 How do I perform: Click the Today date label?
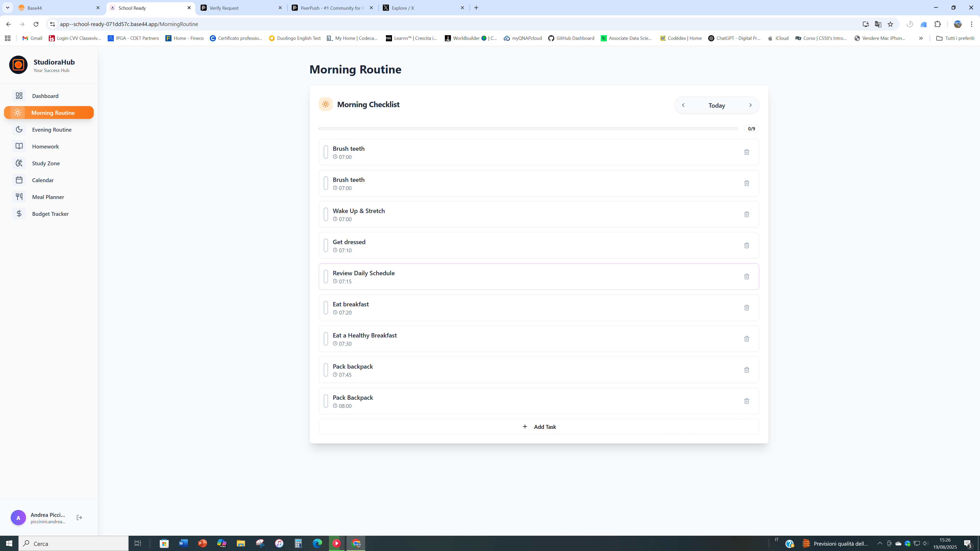[x=717, y=105]
